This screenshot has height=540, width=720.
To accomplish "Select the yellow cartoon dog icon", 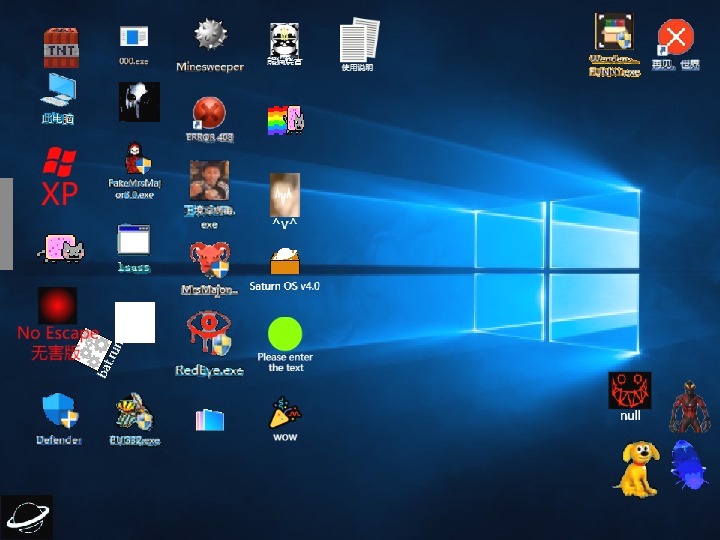I will 637,469.
